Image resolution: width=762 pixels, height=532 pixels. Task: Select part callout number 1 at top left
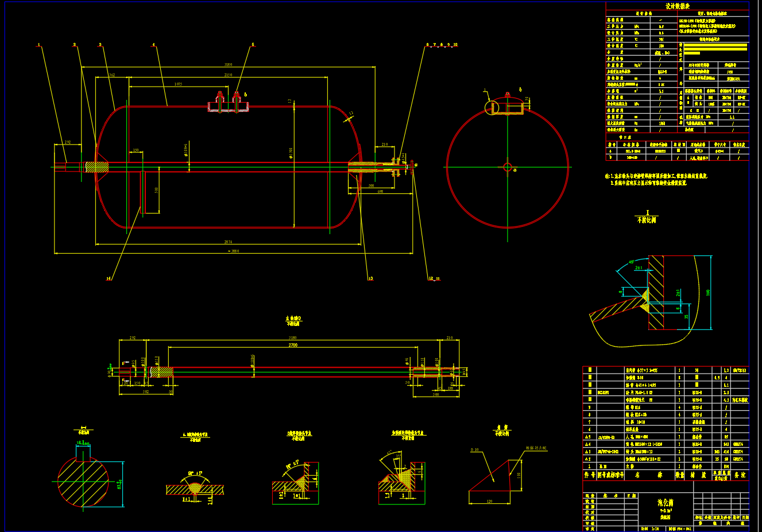39,45
